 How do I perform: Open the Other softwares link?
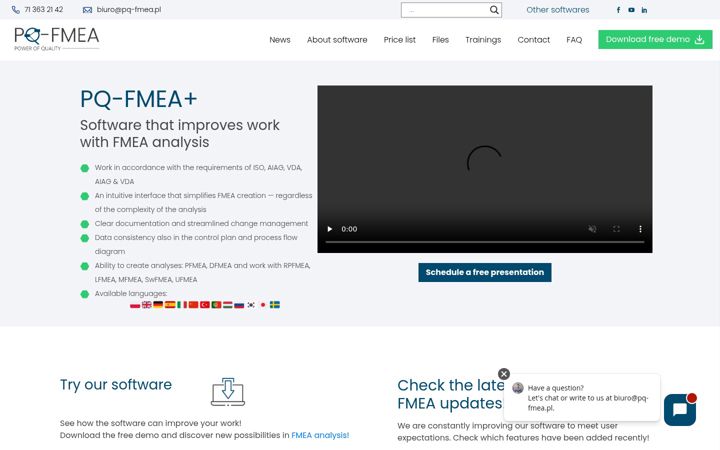click(557, 10)
